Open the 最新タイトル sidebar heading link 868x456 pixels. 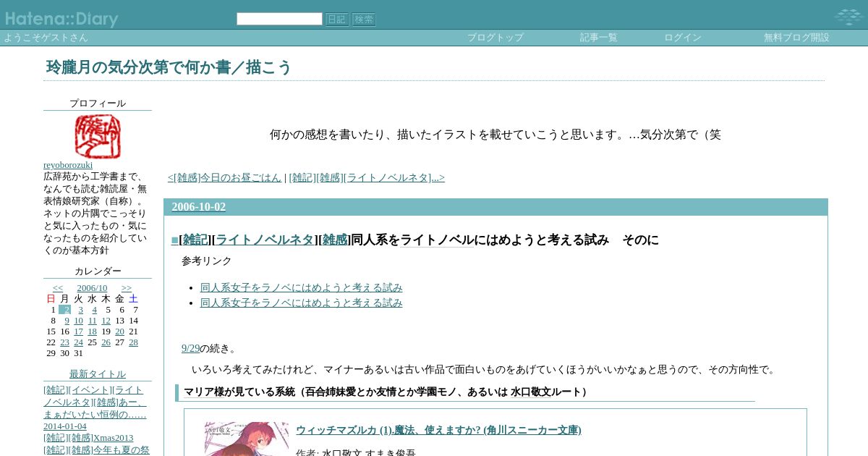point(98,374)
